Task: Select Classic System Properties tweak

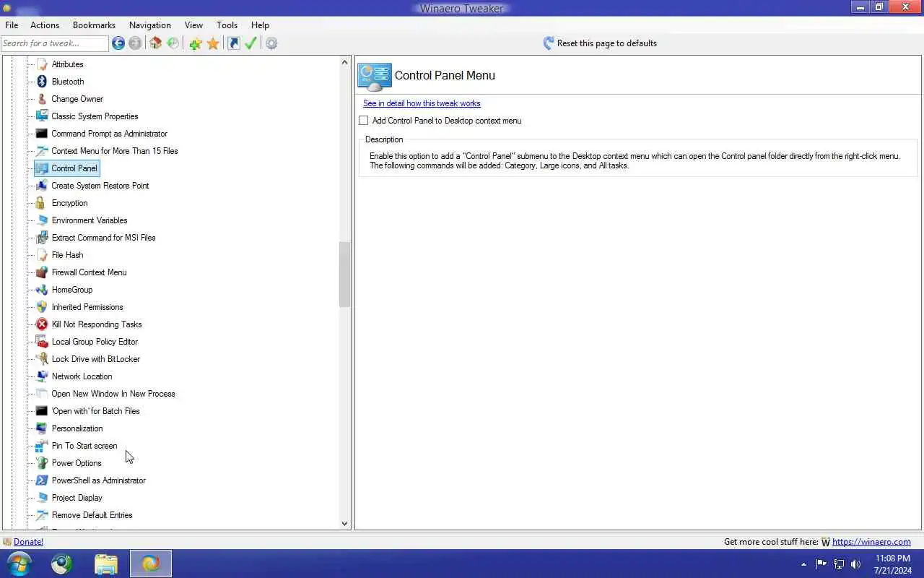Action: tap(95, 116)
